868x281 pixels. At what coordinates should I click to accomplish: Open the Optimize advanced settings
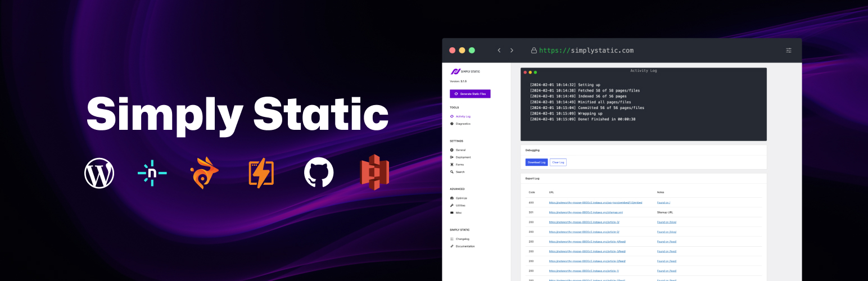pyautogui.click(x=461, y=198)
